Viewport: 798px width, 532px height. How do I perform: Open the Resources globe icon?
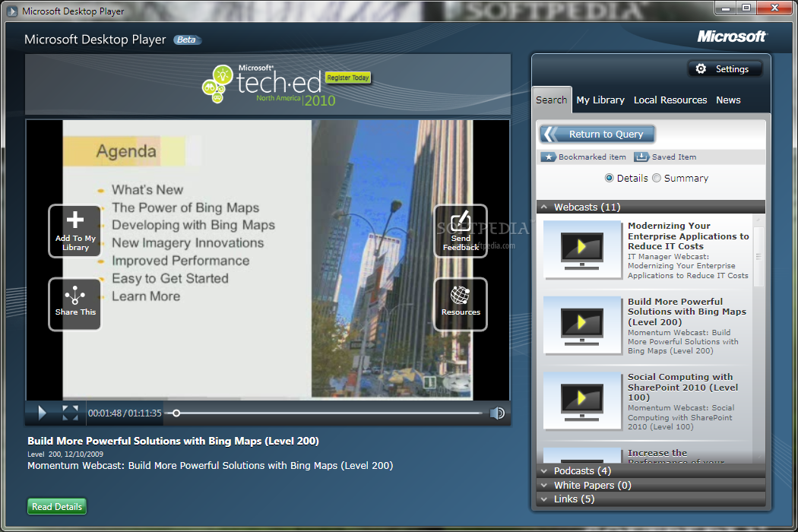point(461,304)
